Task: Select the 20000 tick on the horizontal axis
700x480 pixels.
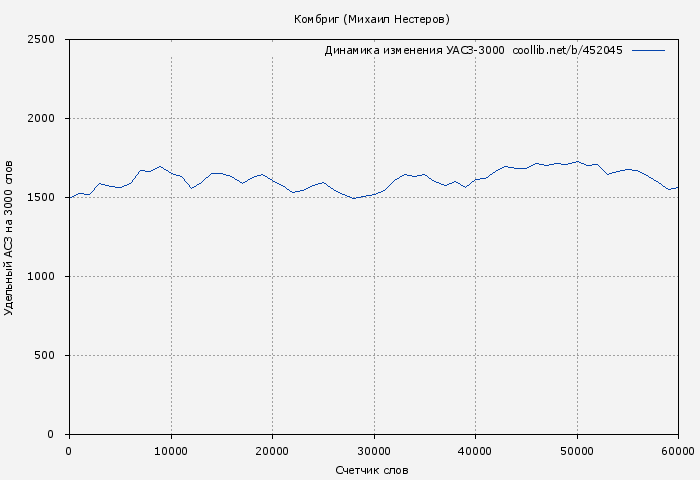Action: (272, 451)
